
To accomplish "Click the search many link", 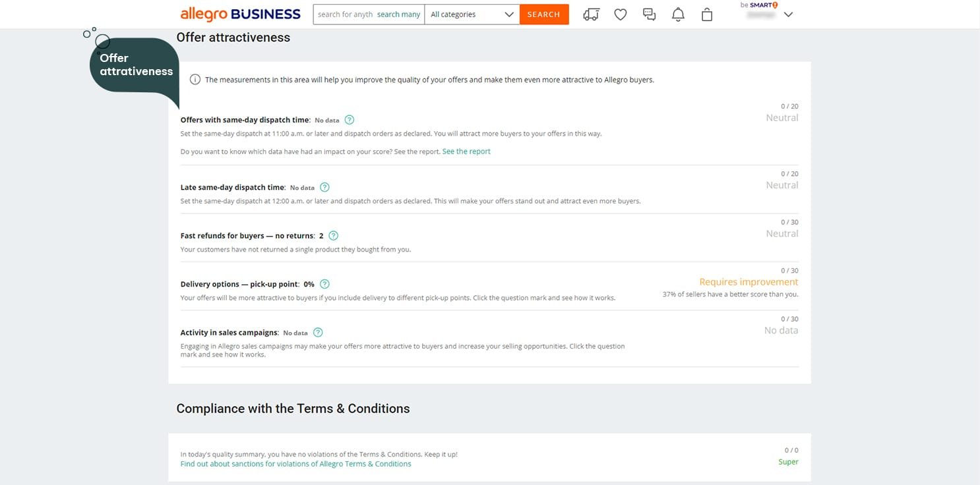I will [398, 14].
